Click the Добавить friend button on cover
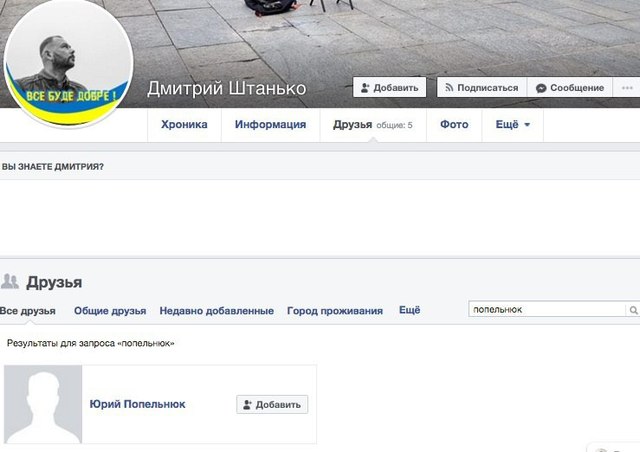The height and width of the screenshot is (452, 640). coord(389,87)
